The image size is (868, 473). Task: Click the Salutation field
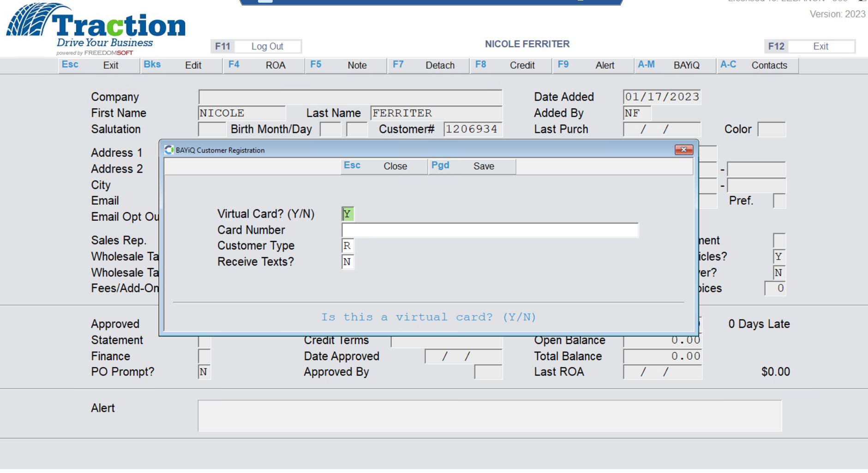[x=212, y=129]
